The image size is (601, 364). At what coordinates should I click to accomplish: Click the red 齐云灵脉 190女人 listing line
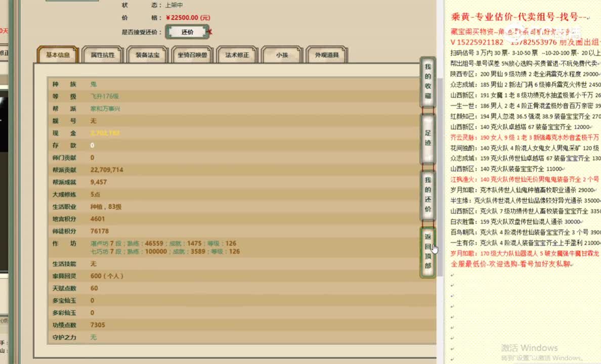(x=526, y=137)
